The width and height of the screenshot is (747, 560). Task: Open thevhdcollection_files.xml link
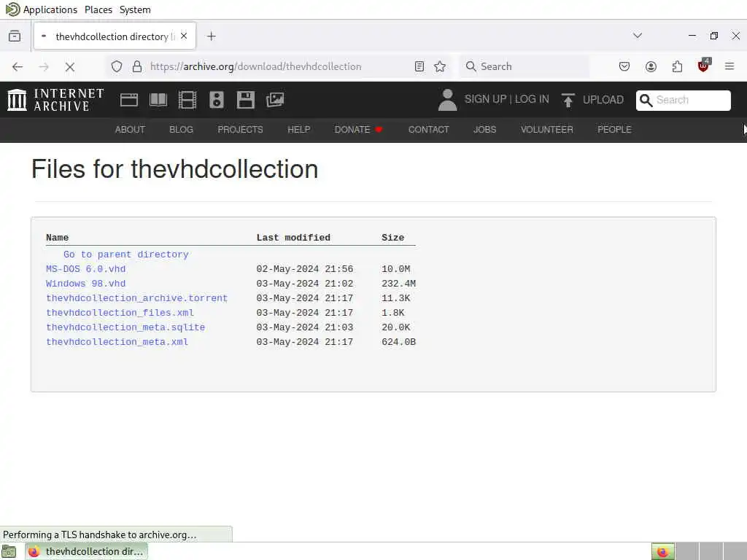coord(120,313)
